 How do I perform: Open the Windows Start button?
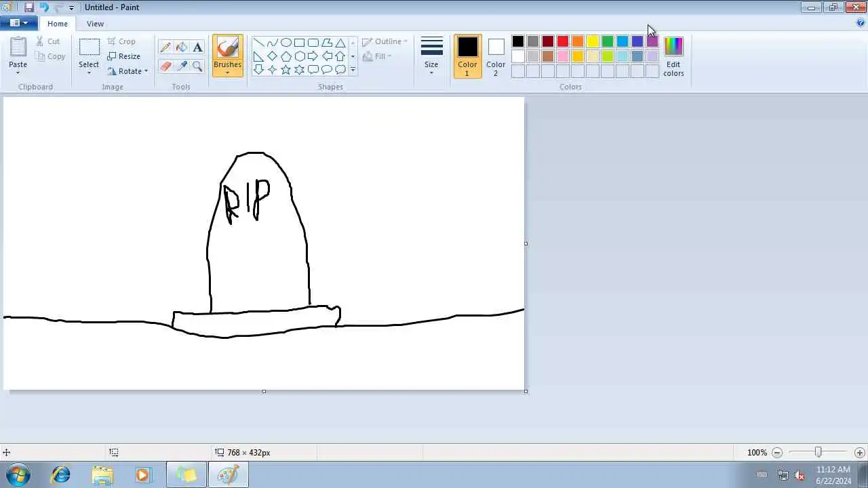[x=18, y=475]
